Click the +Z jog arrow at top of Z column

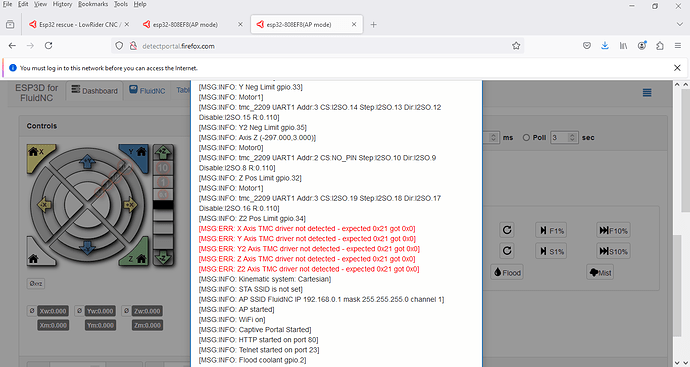(163, 152)
